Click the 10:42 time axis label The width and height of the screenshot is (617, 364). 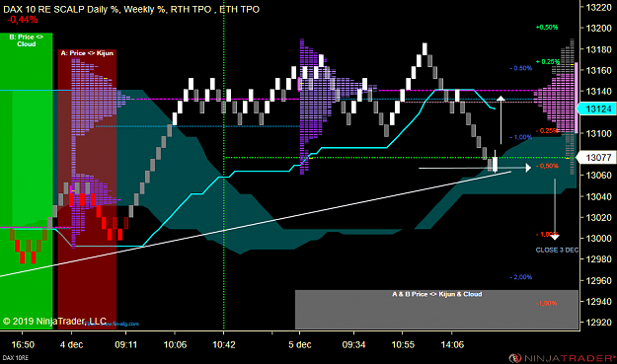[224, 344]
